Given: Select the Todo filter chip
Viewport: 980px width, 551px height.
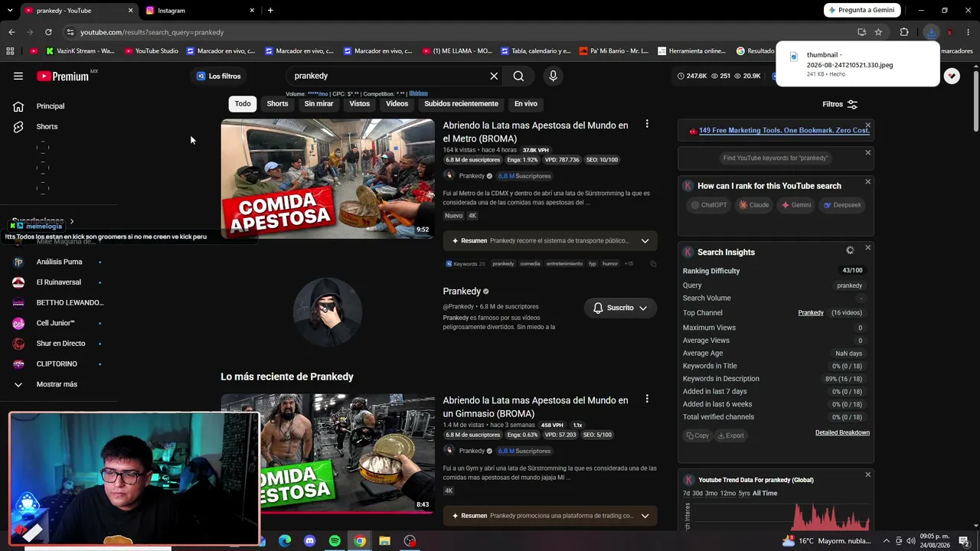Looking at the screenshot, I should pyautogui.click(x=243, y=104).
